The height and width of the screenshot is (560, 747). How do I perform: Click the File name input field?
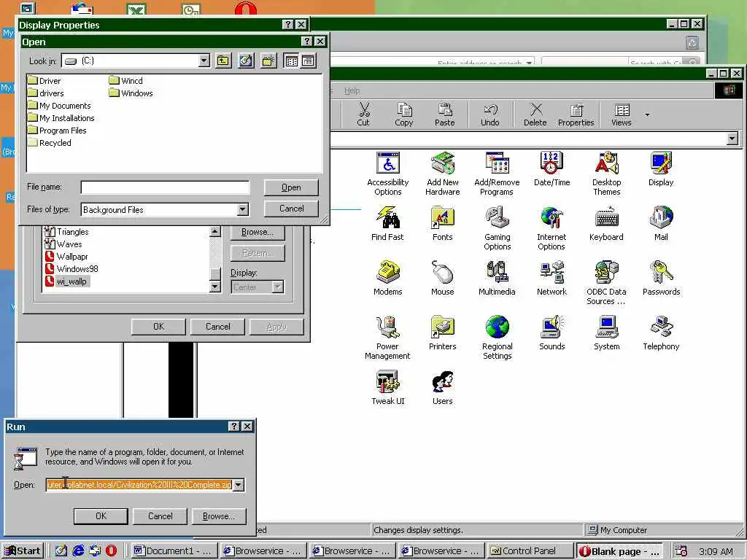point(165,187)
